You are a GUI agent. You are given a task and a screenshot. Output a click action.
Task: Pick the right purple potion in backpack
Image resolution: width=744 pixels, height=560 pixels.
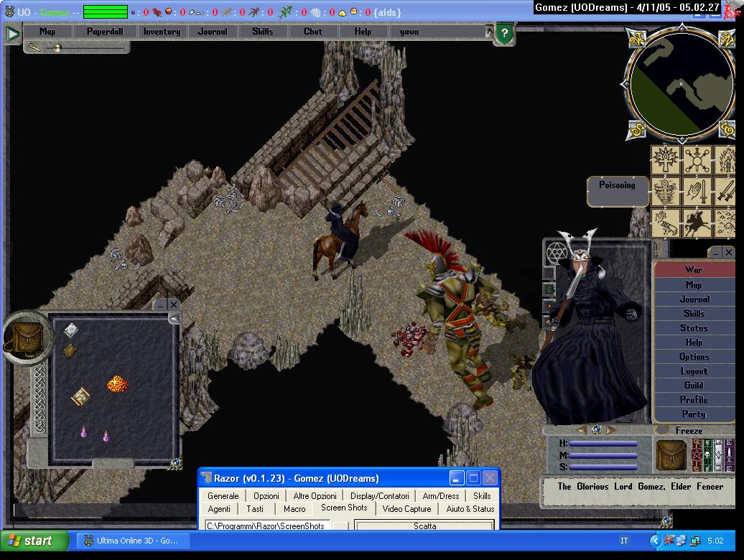click(x=106, y=436)
